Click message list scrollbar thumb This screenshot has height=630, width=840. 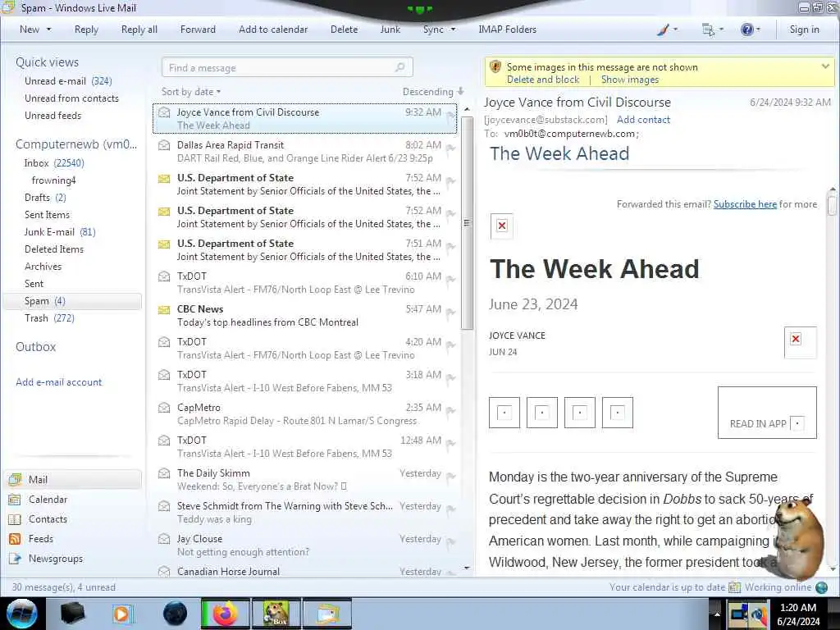pos(467,222)
